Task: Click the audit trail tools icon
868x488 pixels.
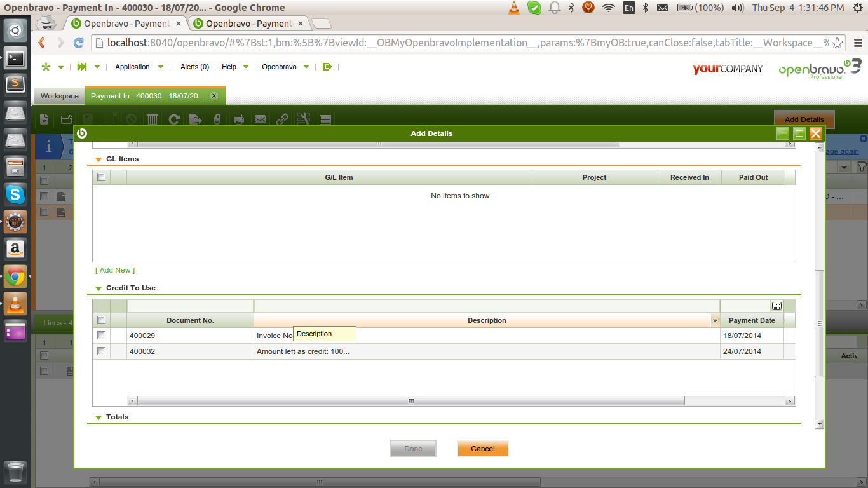Action: pyautogui.click(x=304, y=119)
